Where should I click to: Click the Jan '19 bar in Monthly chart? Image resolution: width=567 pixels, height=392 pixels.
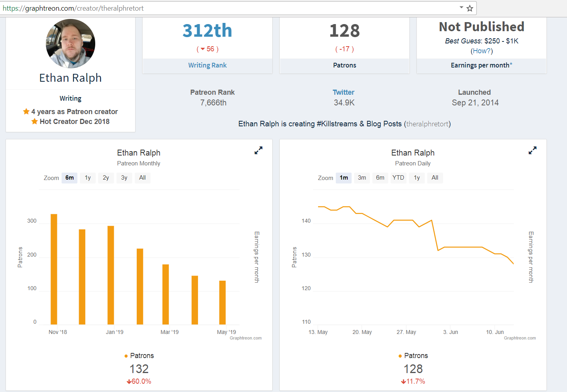111,275
